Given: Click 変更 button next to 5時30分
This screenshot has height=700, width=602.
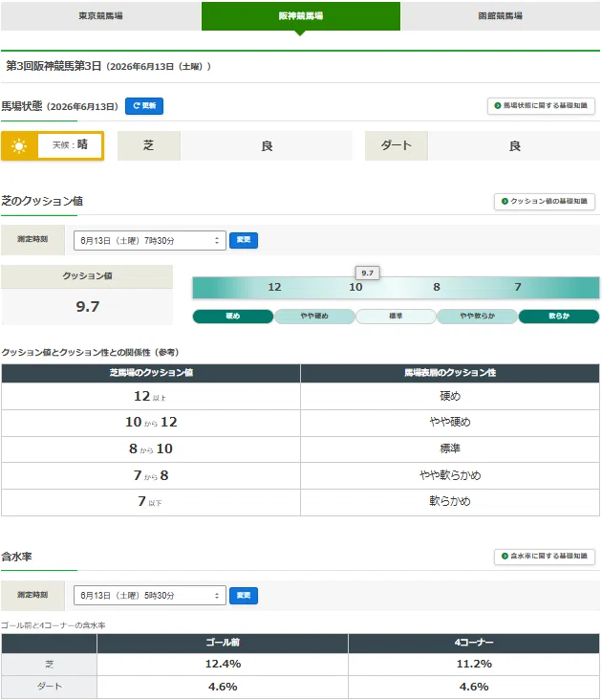Looking at the screenshot, I should pos(244,595).
